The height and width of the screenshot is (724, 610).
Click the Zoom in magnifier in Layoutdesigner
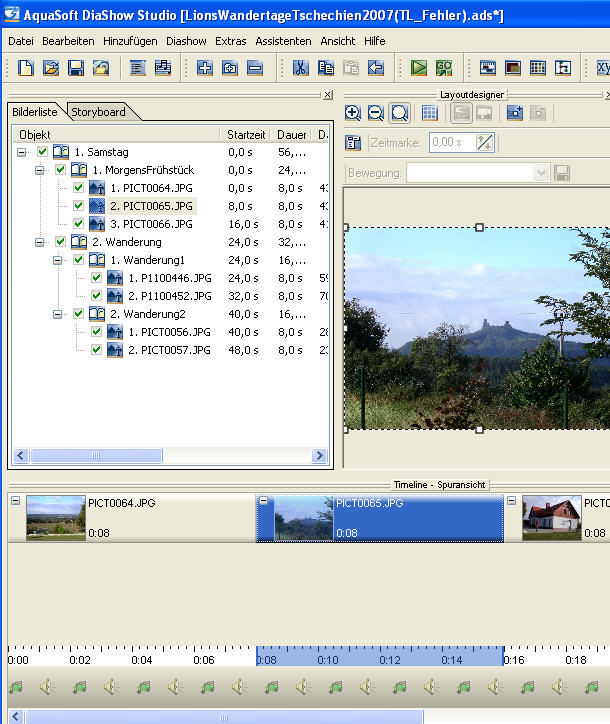coord(353,113)
